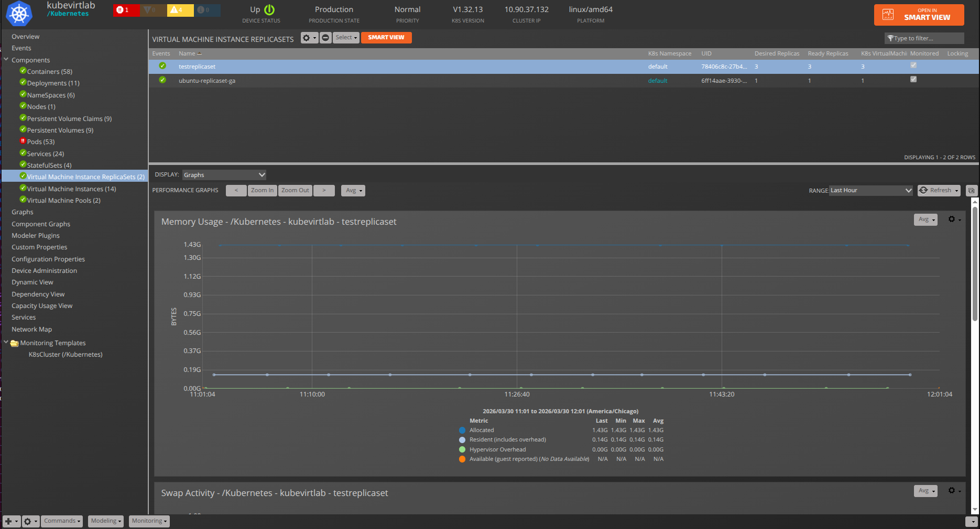This screenshot has width=980, height=529.
Task: Click the Pods critical status icon
Action: 23,141
